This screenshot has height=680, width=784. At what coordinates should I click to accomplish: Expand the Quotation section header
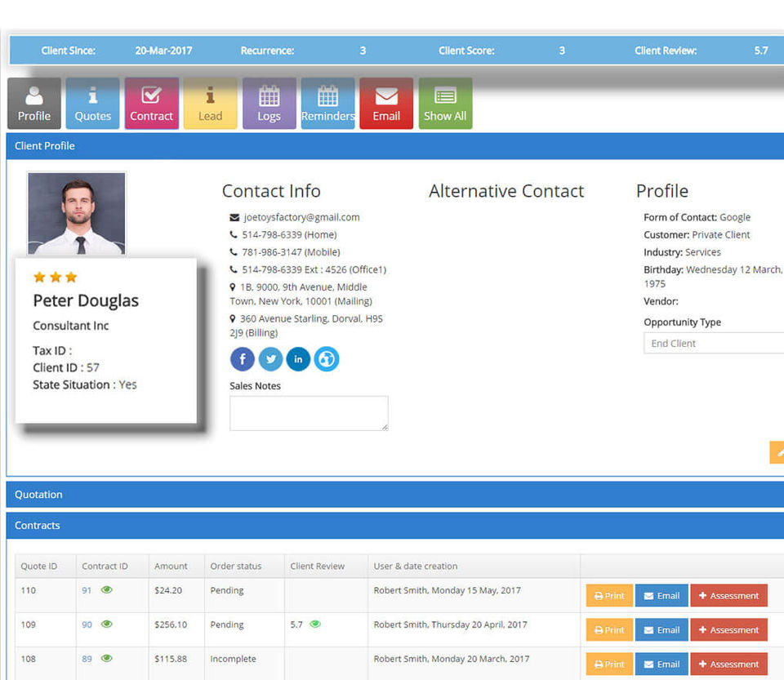coord(395,495)
